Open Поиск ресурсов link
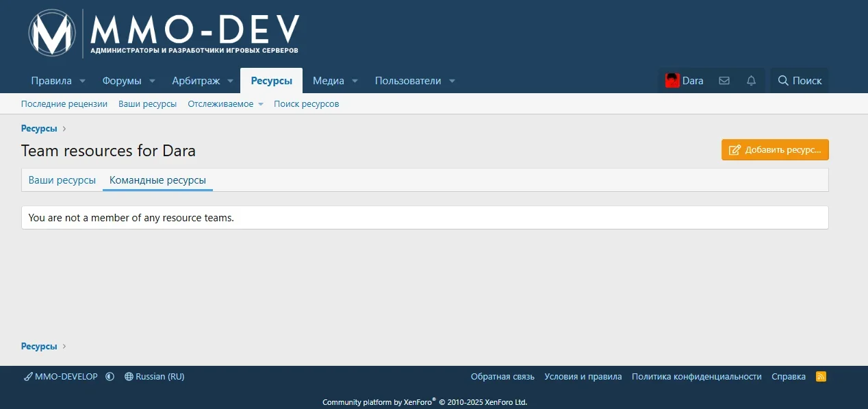The width and height of the screenshot is (868, 409). 307,104
